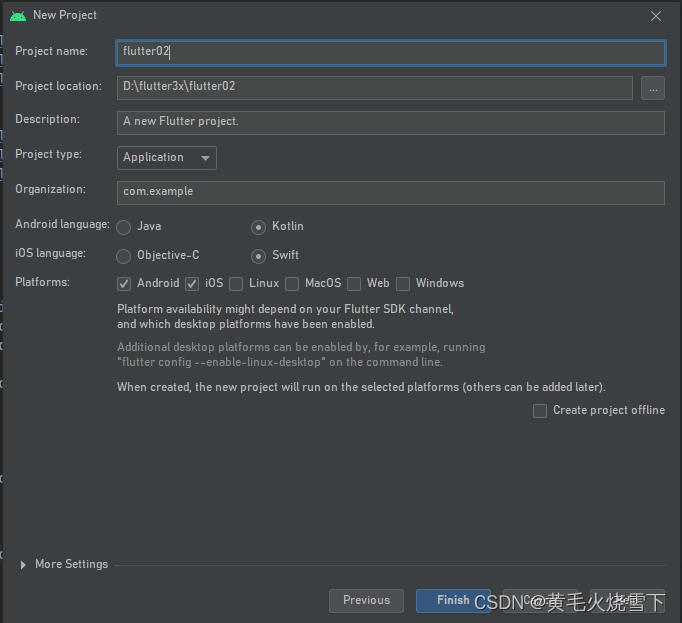Uncheck the iOS platform checkbox

(x=192, y=284)
